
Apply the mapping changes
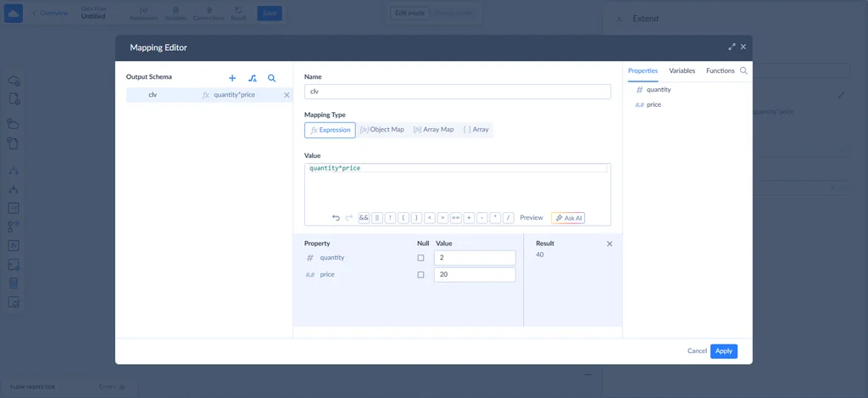(x=724, y=350)
